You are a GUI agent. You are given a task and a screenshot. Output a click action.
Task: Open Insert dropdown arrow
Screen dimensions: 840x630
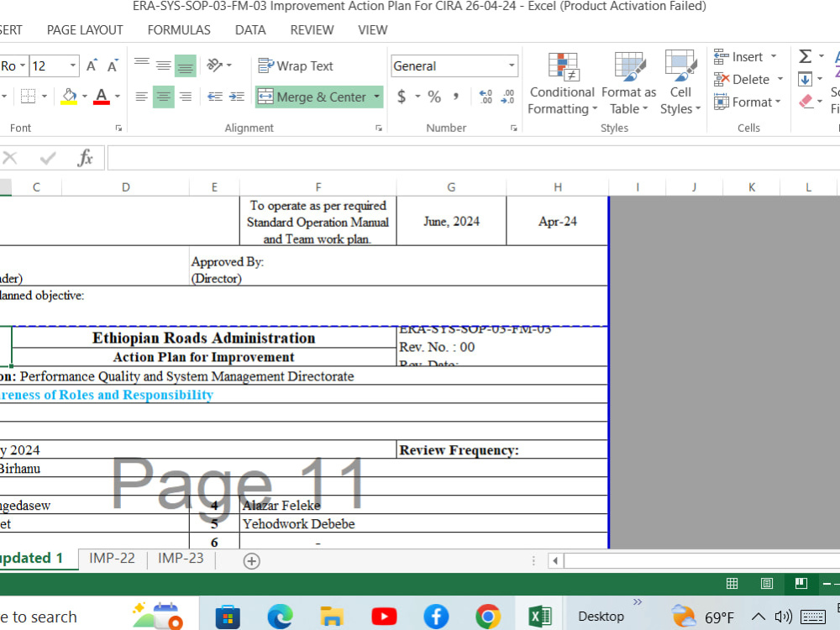[x=774, y=56]
